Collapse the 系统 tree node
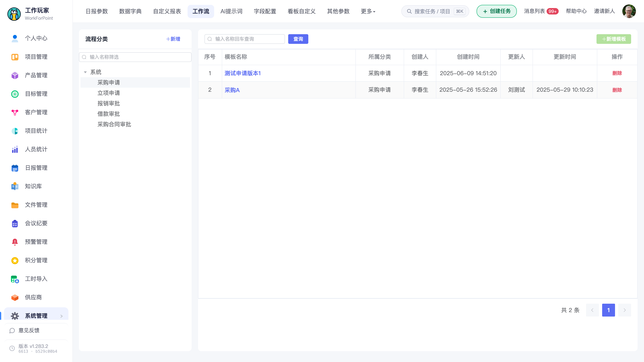This screenshot has height=362, width=644. (x=85, y=72)
